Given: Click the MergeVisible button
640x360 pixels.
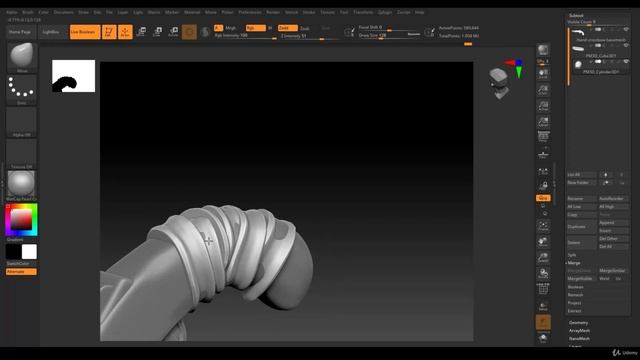Looking at the screenshot, I should point(581,279).
